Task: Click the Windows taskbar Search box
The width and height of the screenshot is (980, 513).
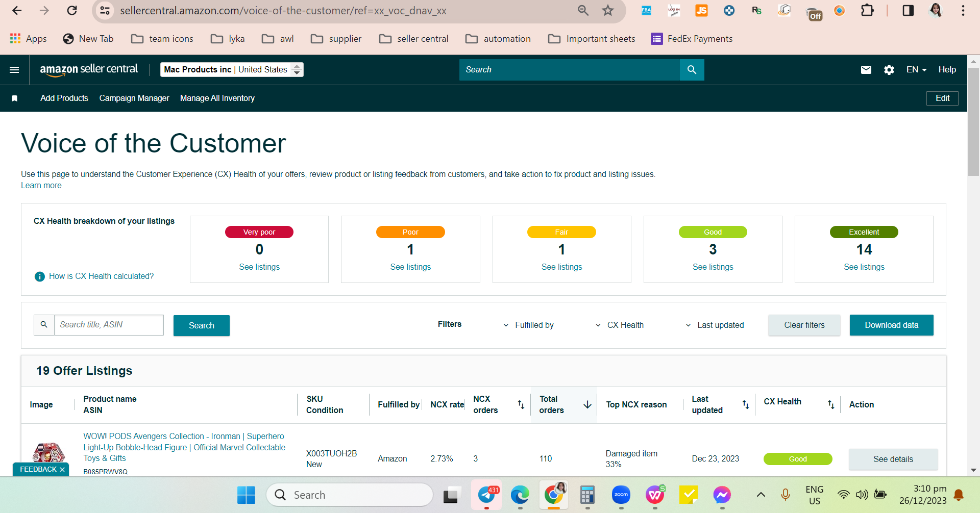Action: (350, 495)
